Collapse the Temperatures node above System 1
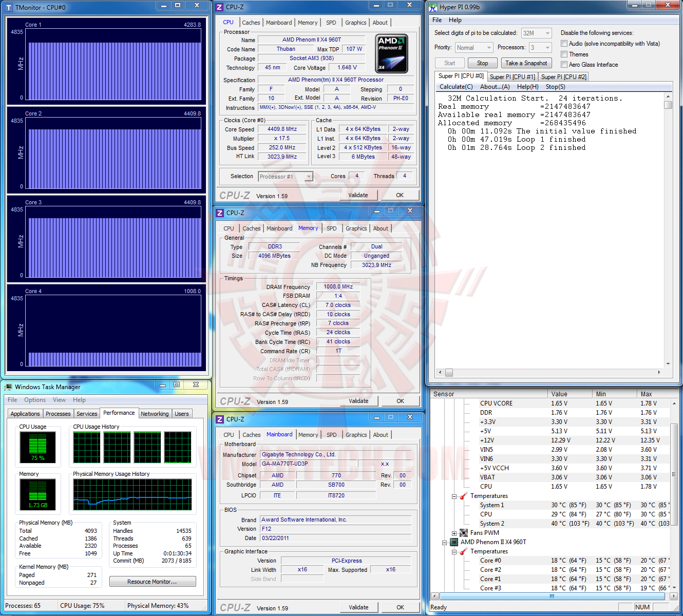The image size is (683, 616). pos(454,496)
